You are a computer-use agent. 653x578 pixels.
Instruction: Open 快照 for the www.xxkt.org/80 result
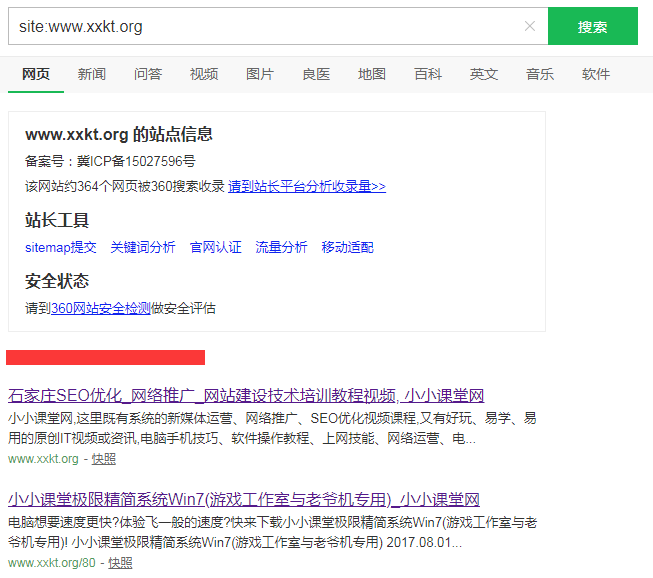(120, 563)
